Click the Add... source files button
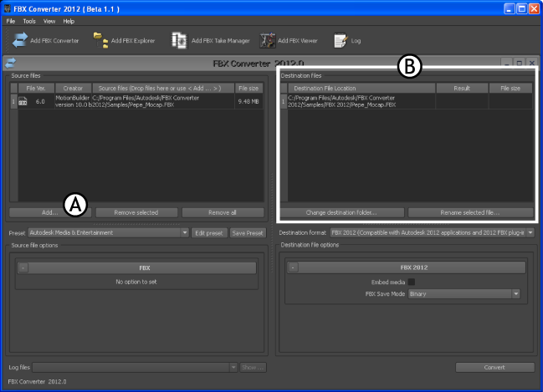The image size is (543, 392). click(x=50, y=212)
